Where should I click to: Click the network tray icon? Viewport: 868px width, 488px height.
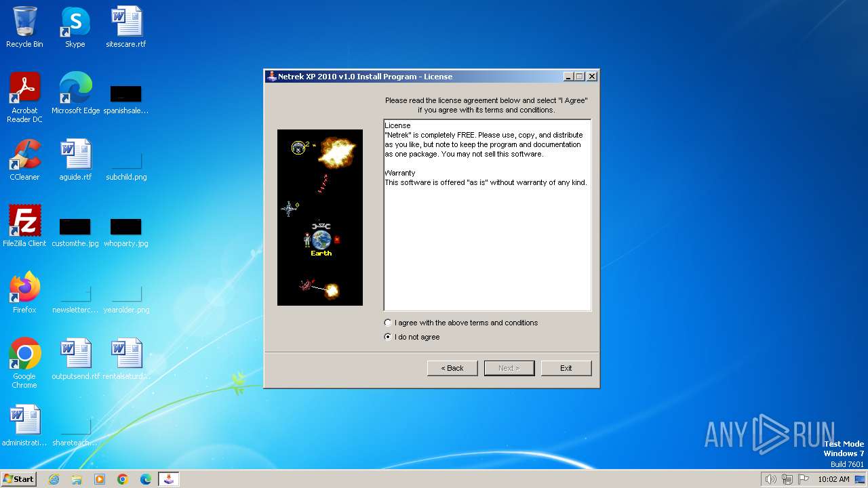(787, 479)
